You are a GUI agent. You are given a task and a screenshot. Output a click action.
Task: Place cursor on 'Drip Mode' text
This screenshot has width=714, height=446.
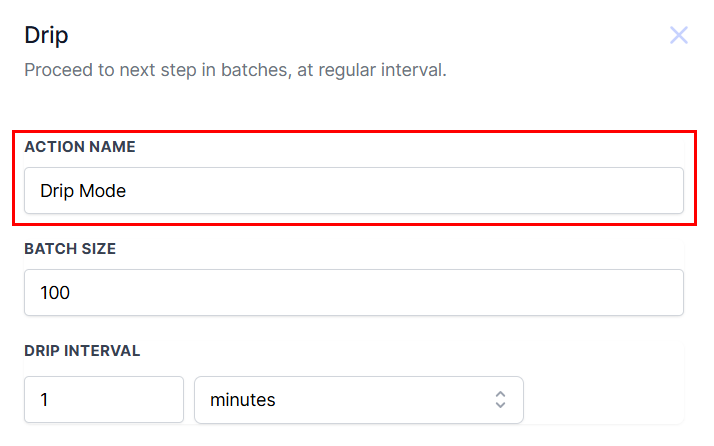coord(83,190)
